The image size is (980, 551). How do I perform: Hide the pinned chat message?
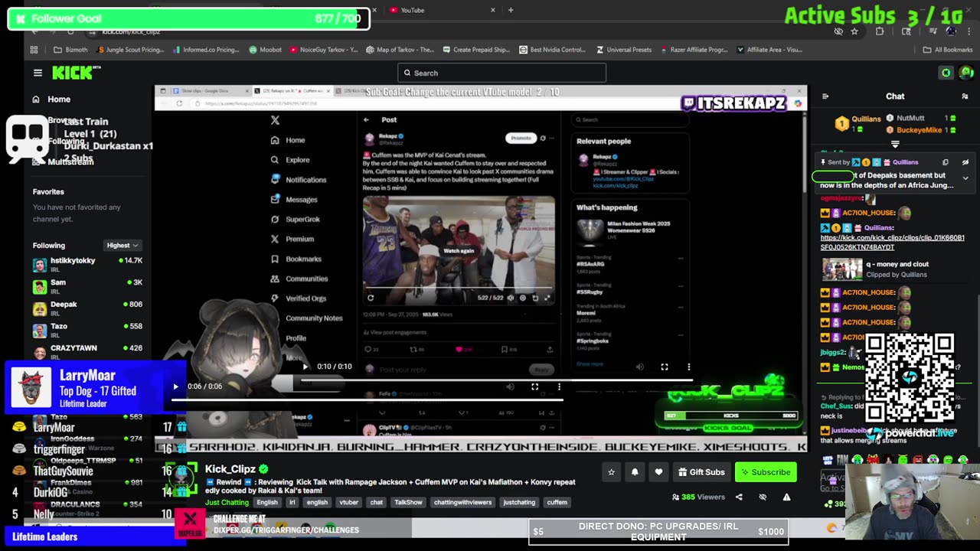pos(965,162)
